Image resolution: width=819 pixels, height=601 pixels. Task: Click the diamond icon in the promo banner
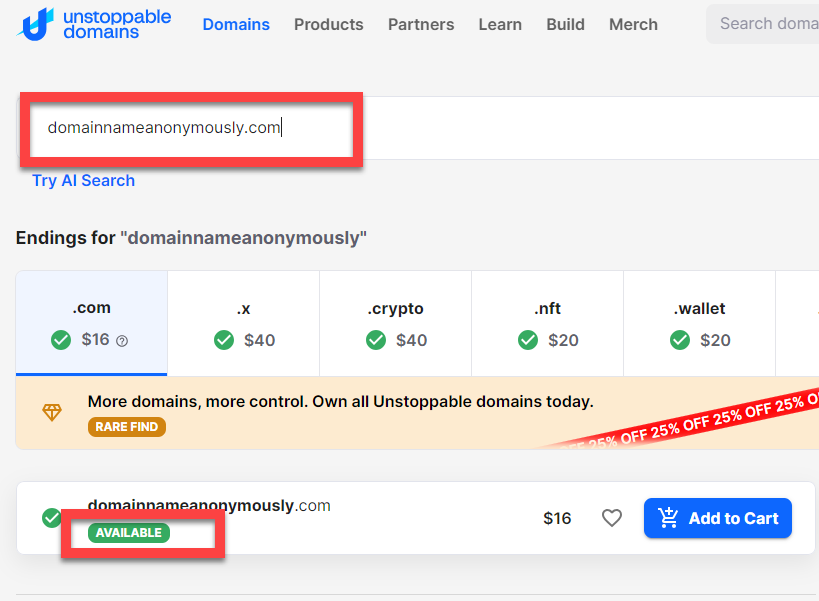click(x=52, y=413)
